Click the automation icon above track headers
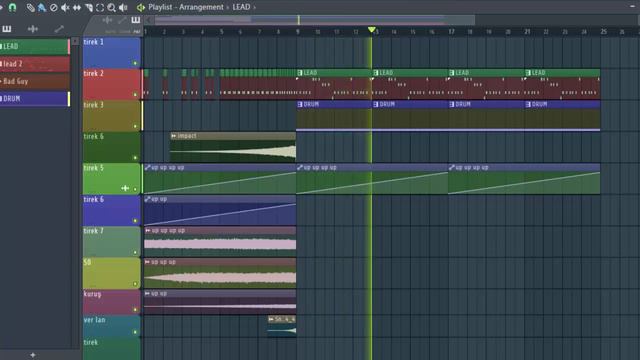The width and height of the screenshot is (640, 360). pos(122,20)
